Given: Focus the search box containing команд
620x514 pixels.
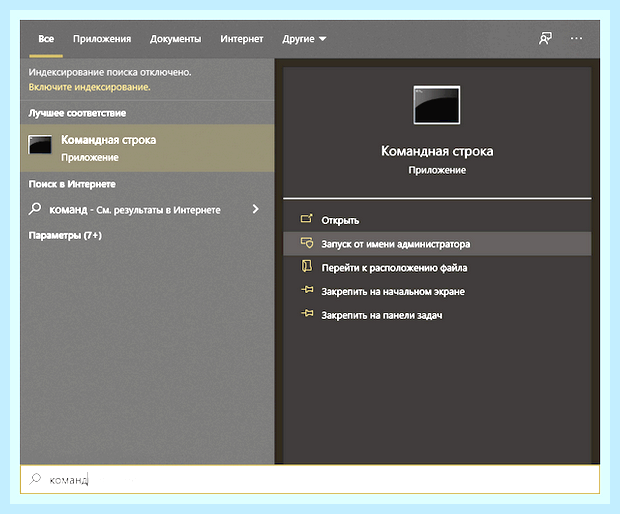Looking at the screenshot, I should click(x=310, y=479).
